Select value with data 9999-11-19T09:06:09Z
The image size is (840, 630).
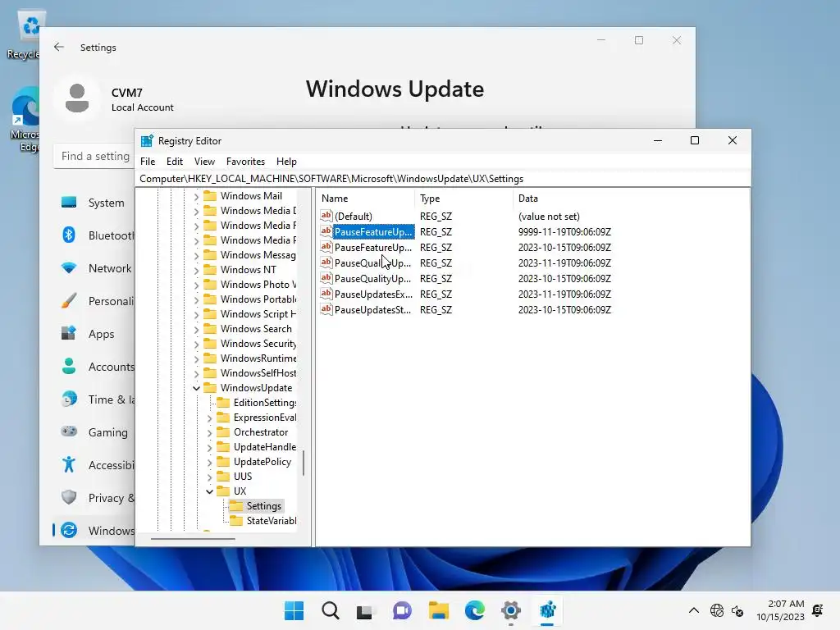(373, 232)
